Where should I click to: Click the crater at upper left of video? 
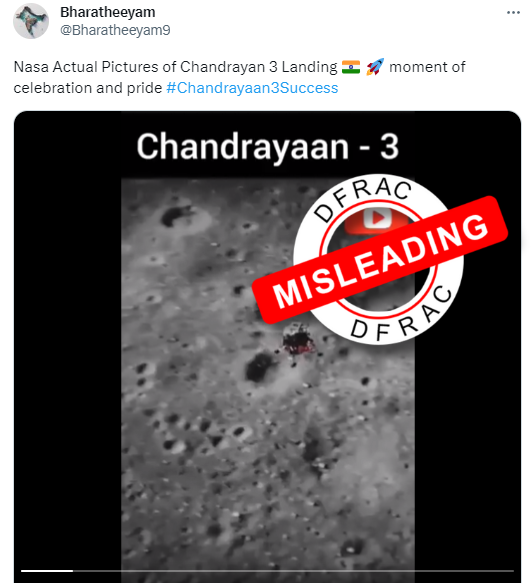pos(178,215)
